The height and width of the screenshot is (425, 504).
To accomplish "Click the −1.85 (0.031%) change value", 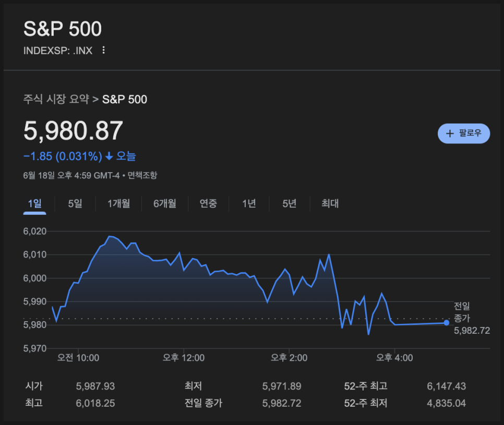I will [x=63, y=156].
